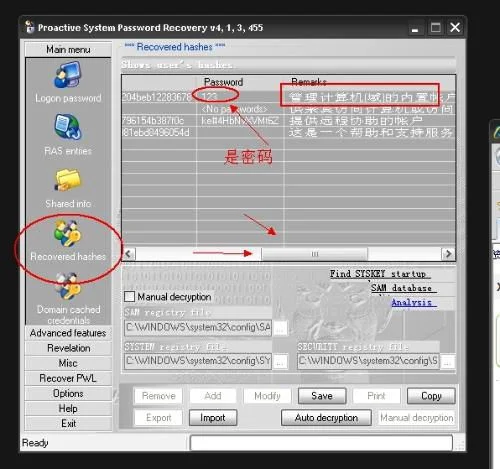Enable the Manual decryption checkbox

coord(129,297)
